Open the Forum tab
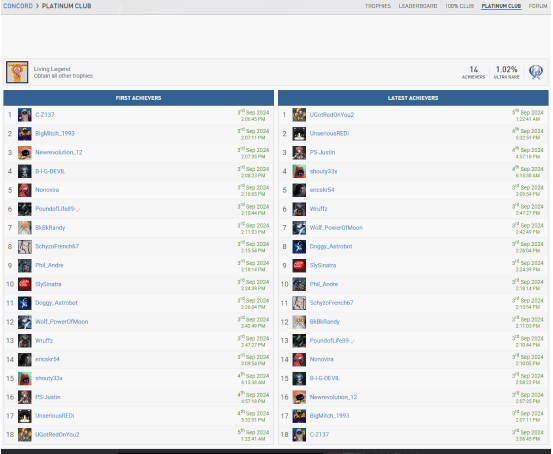Image resolution: width=553 pixels, height=454 pixels. 537,6
